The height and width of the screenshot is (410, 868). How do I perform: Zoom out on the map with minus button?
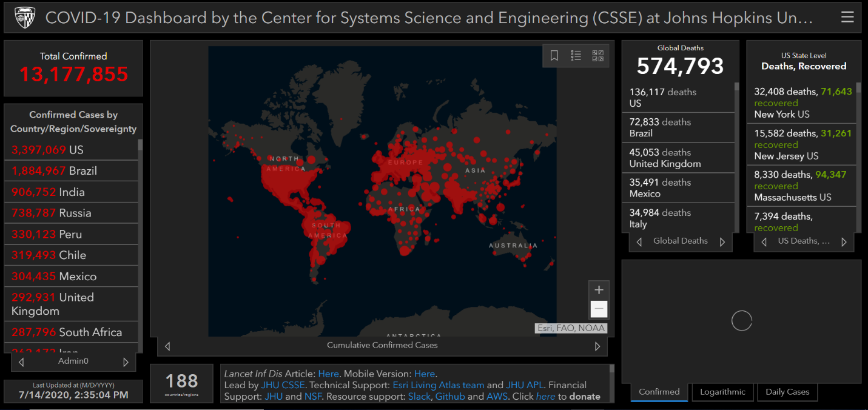(599, 309)
